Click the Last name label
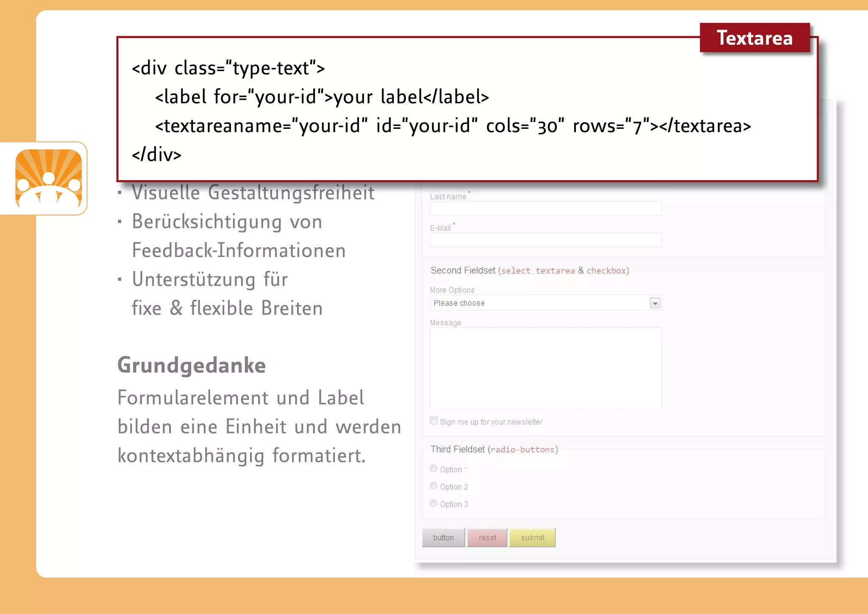868x614 pixels. pyautogui.click(x=448, y=196)
